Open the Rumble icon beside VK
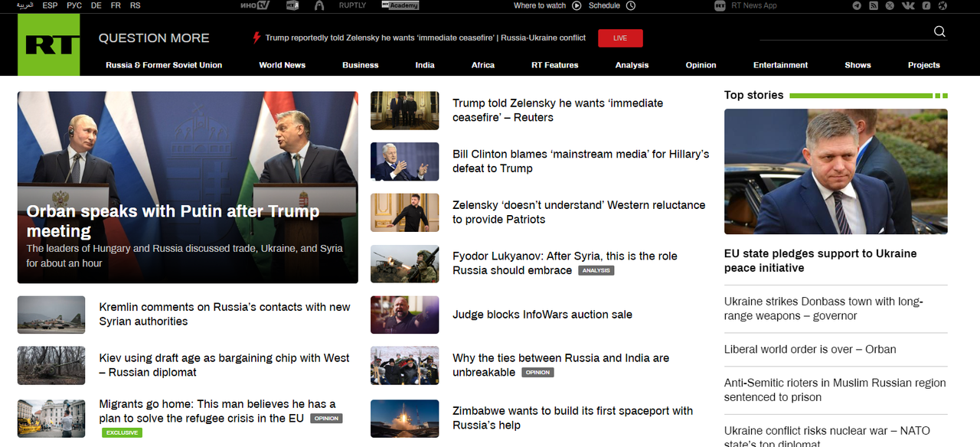 click(x=926, y=5)
